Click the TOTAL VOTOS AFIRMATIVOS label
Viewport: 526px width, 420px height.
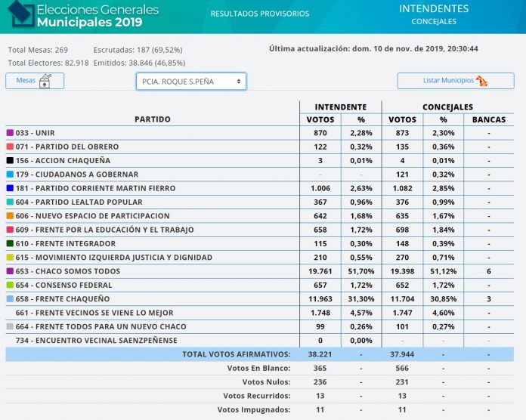(x=236, y=354)
